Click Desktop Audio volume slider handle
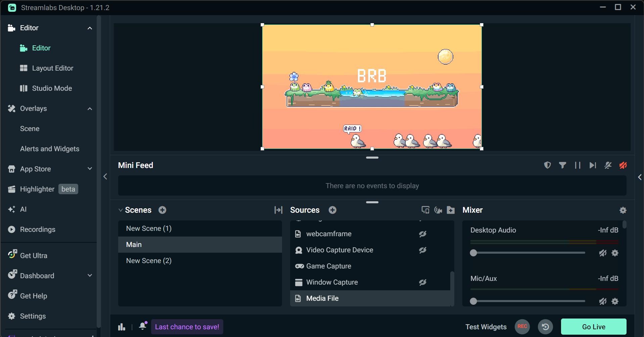The width and height of the screenshot is (644, 337). click(473, 253)
